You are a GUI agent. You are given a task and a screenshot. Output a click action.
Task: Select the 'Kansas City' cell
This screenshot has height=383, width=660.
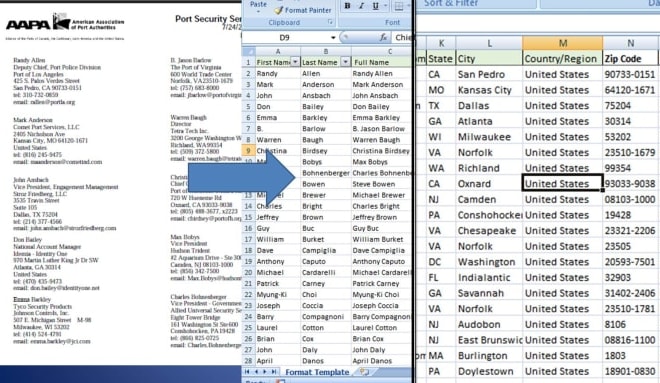(x=489, y=90)
